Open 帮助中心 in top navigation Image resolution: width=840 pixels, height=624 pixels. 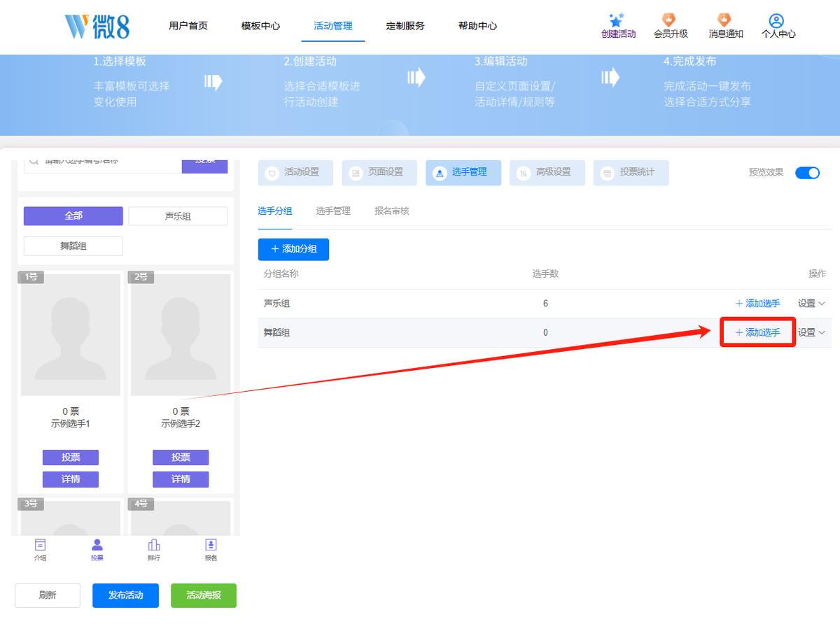[x=478, y=26]
